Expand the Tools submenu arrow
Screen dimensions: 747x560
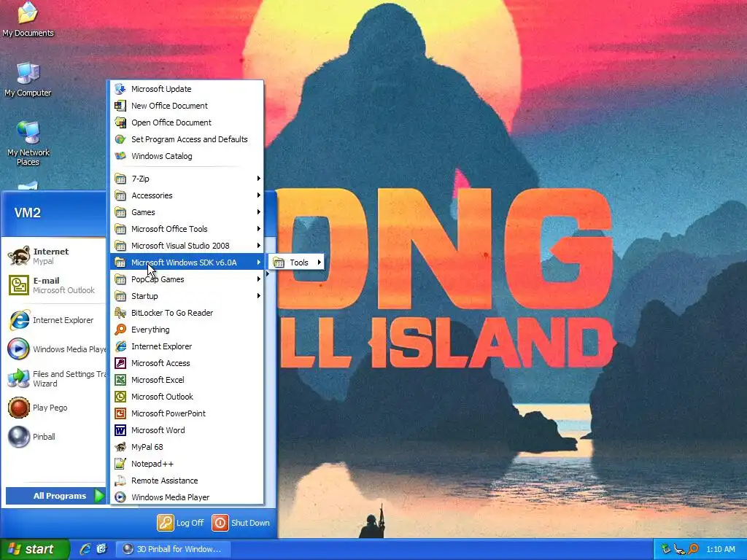click(x=319, y=262)
